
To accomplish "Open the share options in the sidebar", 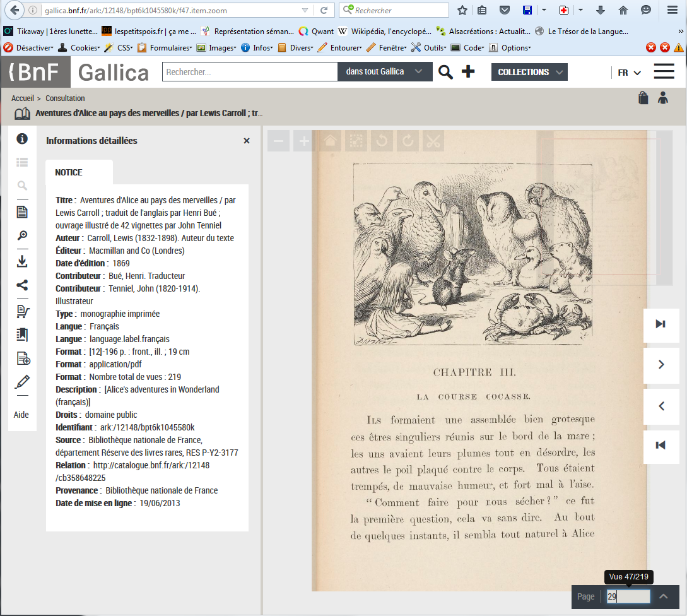I will (22, 285).
